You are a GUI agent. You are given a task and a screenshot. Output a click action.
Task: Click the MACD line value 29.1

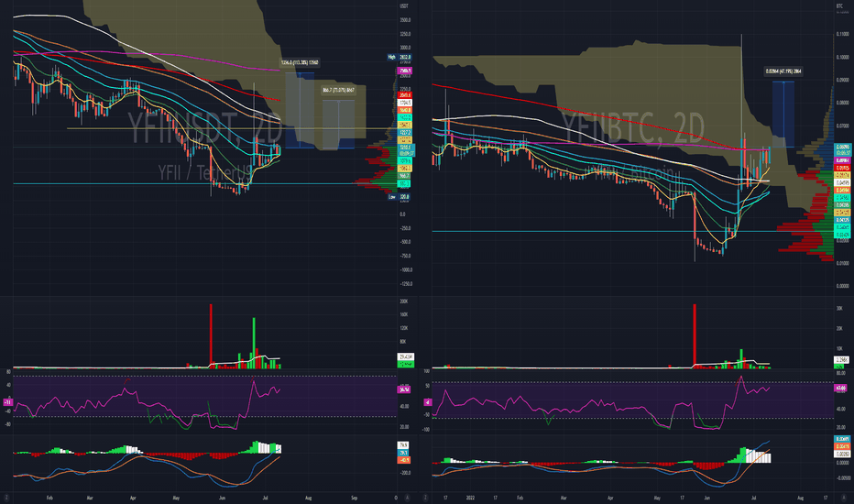coord(403,453)
